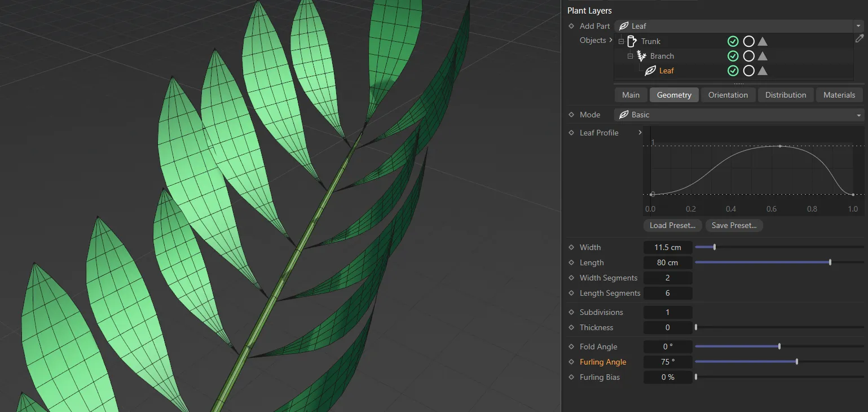Screen dimensions: 868x412
Task: Select the Trunk icon in the layer tree
Action: (x=632, y=41)
